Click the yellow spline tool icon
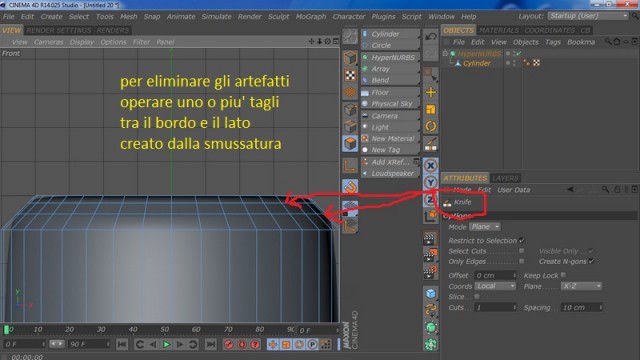640x360 pixels. coord(431,310)
